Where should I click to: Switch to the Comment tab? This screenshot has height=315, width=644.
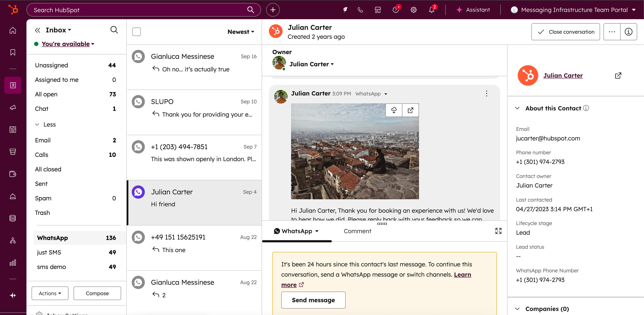coord(357,231)
